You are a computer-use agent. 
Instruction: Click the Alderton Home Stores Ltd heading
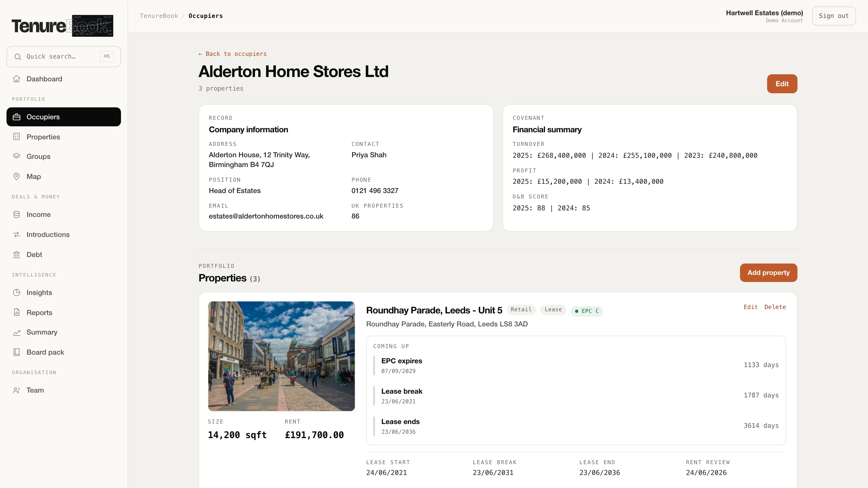click(293, 71)
